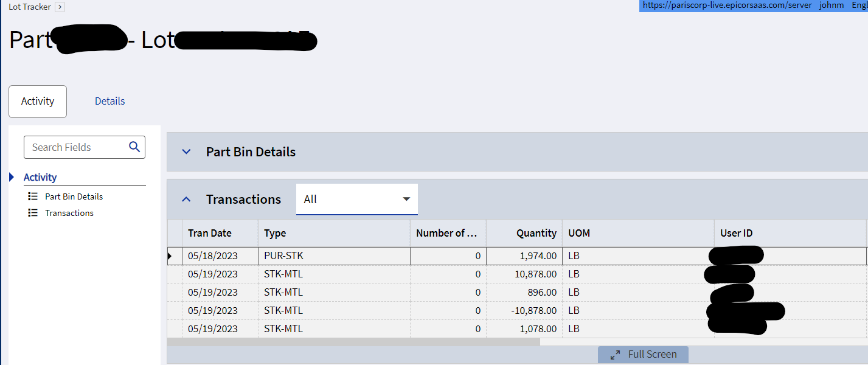This screenshot has height=365, width=868.
Task: Click the Activity section triangle marker
Action: 12,177
